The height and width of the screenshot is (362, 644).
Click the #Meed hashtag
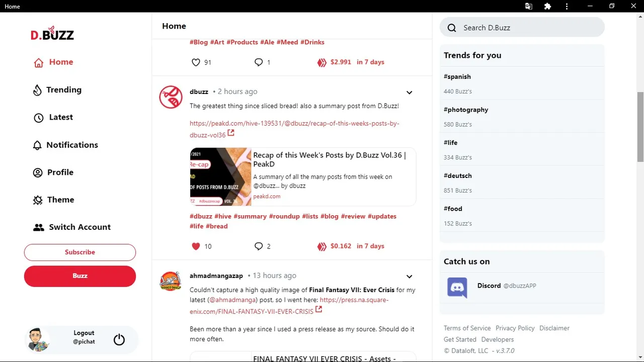coord(287,42)
